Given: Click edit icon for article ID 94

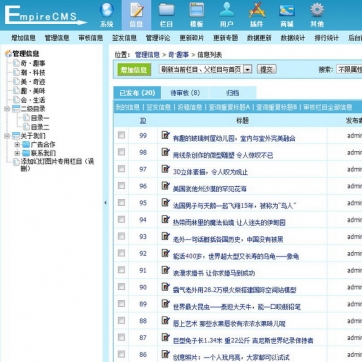Looking at the screenshot, I should 166,219.
